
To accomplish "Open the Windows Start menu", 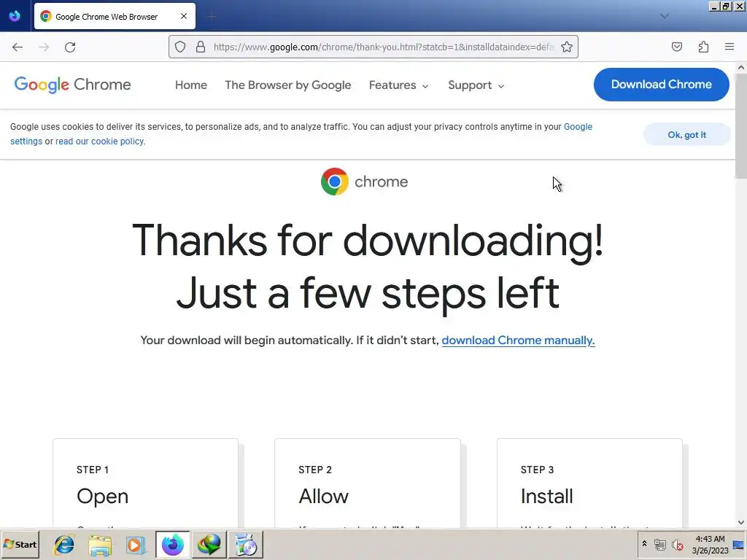I will click(x=20, y=544).
